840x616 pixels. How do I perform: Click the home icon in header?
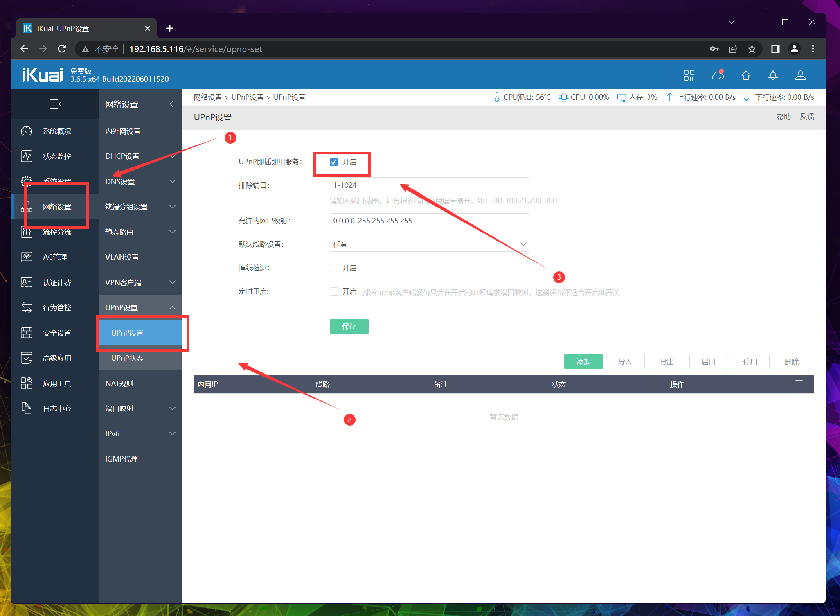[746, 75]
